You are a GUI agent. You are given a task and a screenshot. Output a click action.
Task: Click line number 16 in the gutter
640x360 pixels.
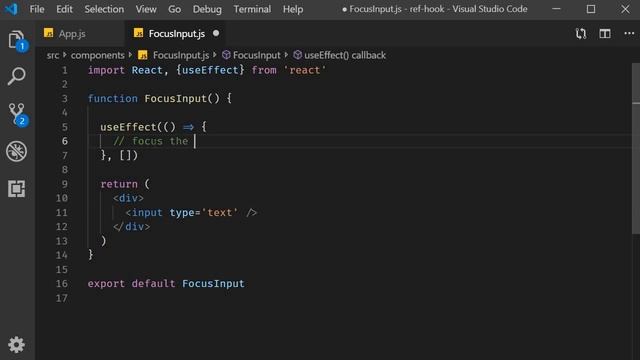click(62, 284)
